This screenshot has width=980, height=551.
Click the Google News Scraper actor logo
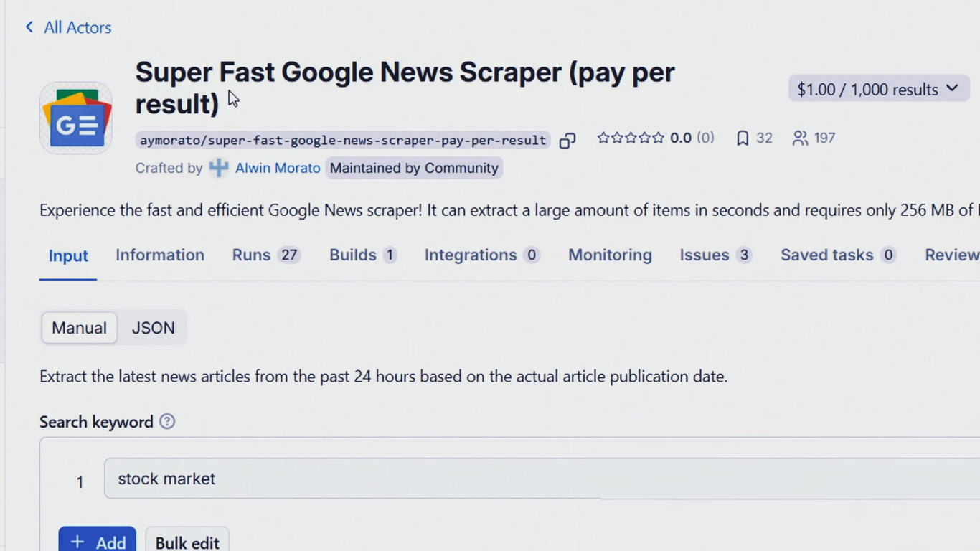76,118
